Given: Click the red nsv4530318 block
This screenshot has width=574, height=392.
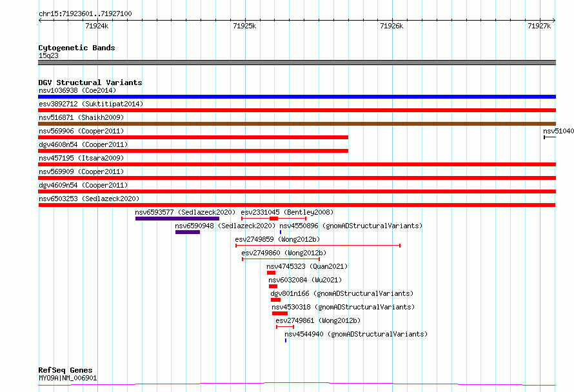Looking at the screenshot, I should (280, 313).
